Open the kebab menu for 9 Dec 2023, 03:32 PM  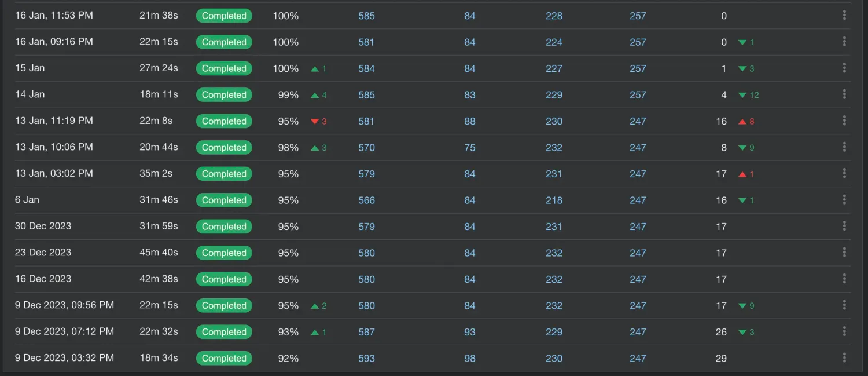pos(844,358)
